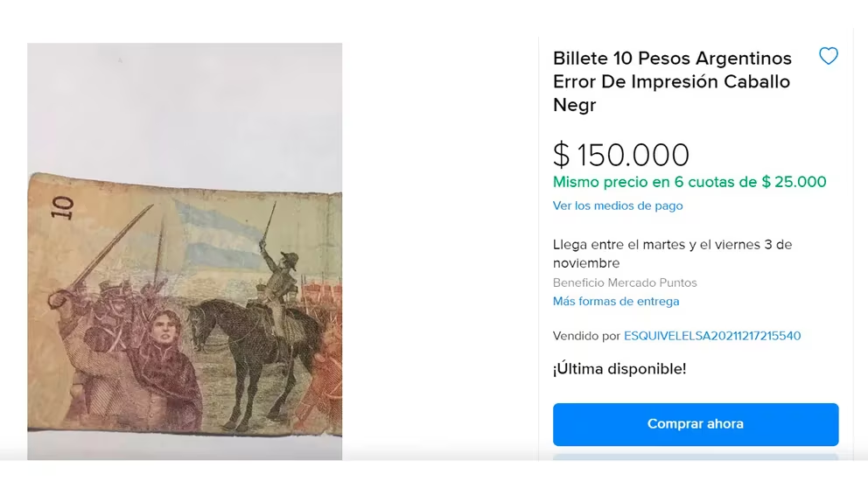Click the Vendido por label

(x=586, y=336)
